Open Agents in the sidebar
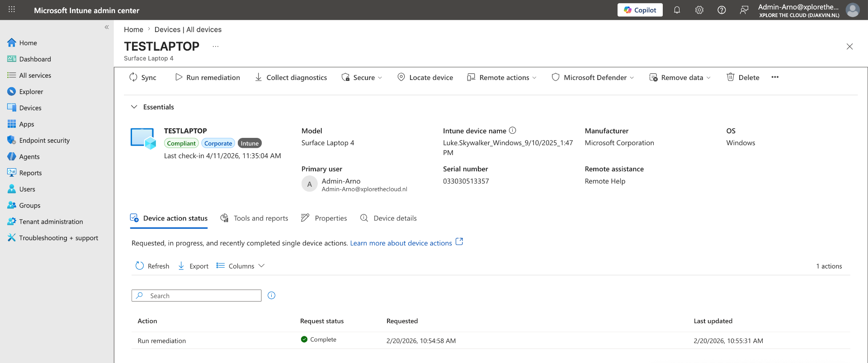 tap(24, 157)
